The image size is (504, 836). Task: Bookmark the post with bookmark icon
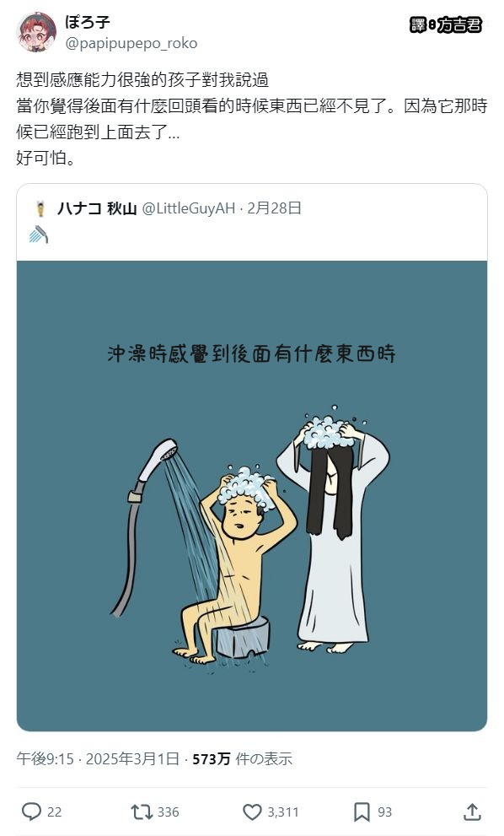point(362,812)
